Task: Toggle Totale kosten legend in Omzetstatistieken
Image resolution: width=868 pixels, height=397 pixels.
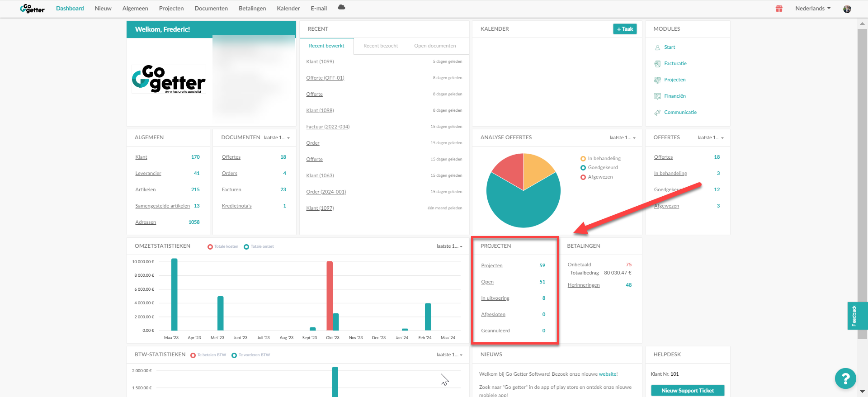Action: (x=223, y=246)
